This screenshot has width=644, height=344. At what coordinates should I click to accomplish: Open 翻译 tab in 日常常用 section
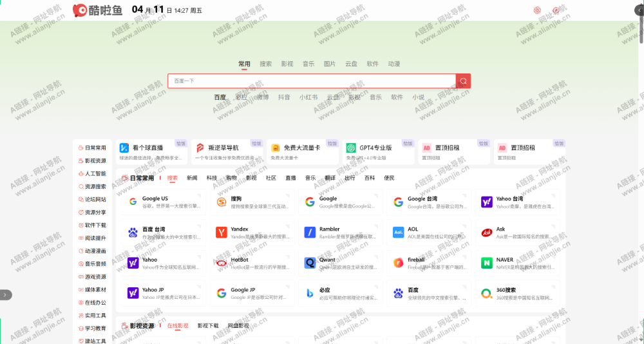point(330,178)
